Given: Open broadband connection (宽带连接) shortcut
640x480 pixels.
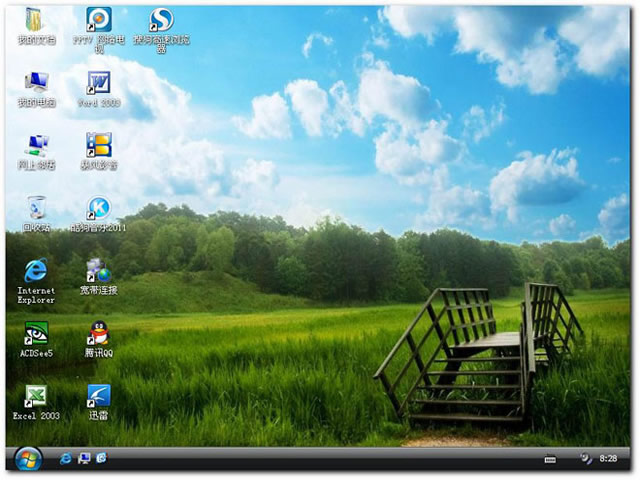Looking at the screenshot, I should click(x=98, y=271).
